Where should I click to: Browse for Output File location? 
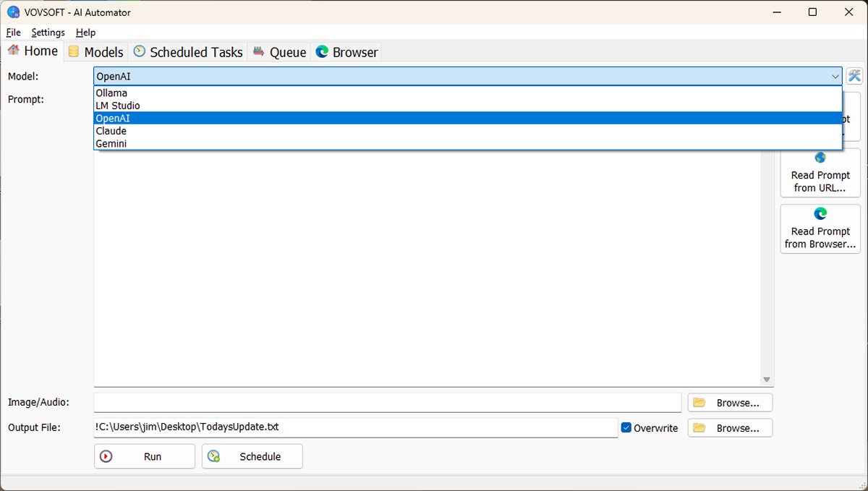[x=730, y=428]
